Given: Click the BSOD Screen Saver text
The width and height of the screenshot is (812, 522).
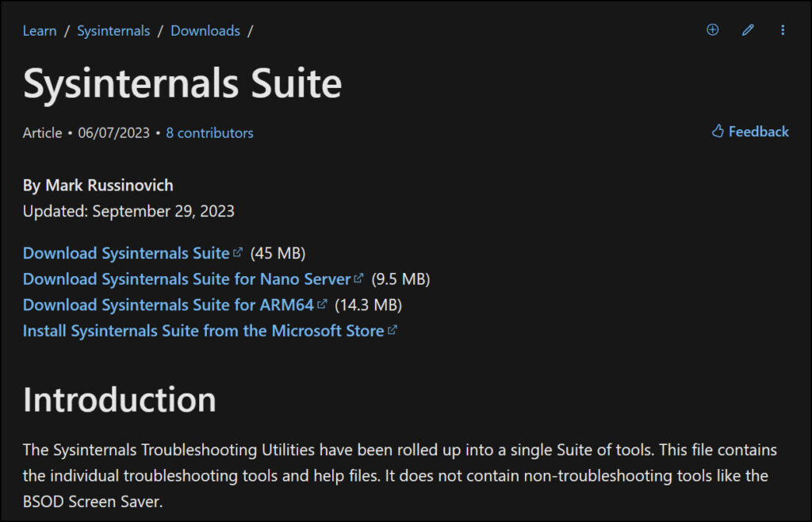Looking at the screenshot, I should click(93, 502).
